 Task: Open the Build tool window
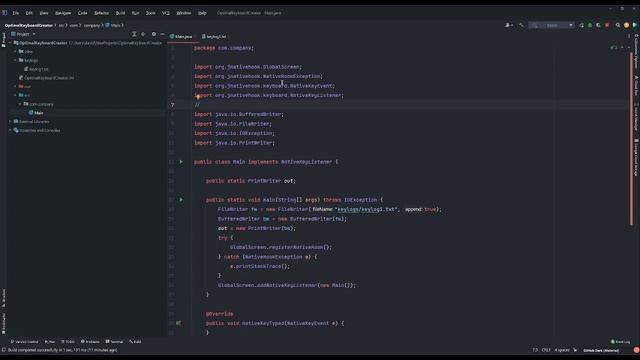click(135, 342)
